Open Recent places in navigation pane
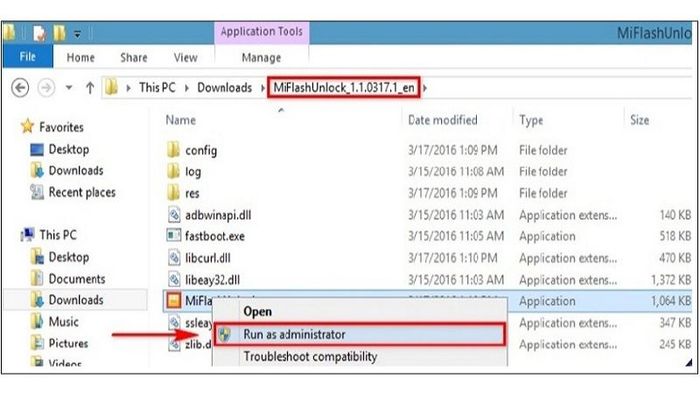 (82, 192)
